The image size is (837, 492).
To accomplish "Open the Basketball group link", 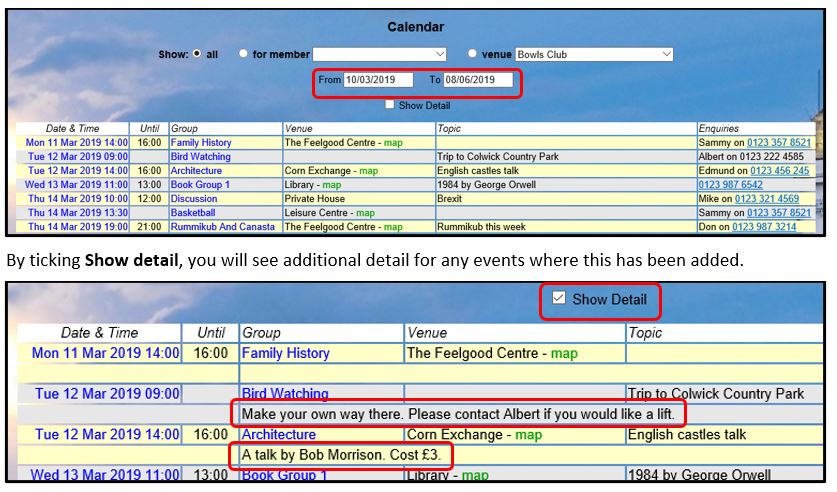I will click(193, 213).
